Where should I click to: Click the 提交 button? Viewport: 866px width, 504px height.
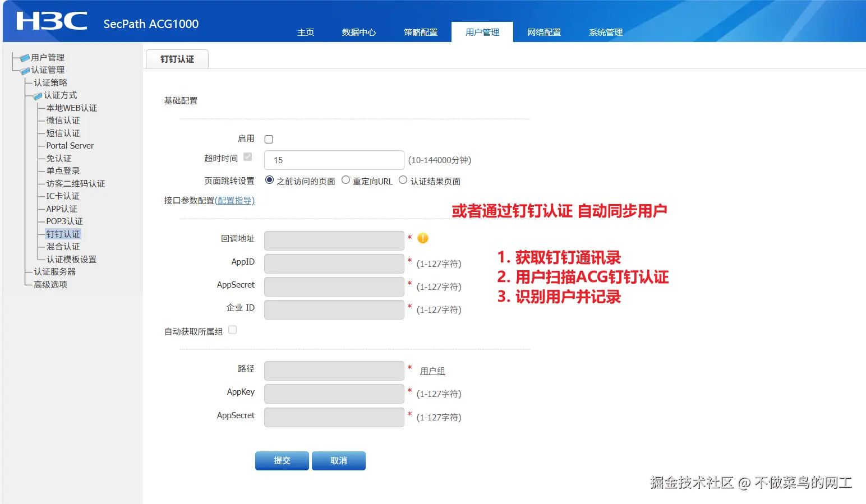tap(282, 461)
